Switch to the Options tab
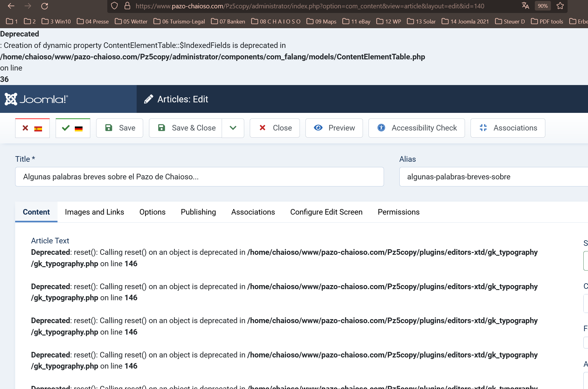This screenshot has width=588, height=389. [152, 212]
